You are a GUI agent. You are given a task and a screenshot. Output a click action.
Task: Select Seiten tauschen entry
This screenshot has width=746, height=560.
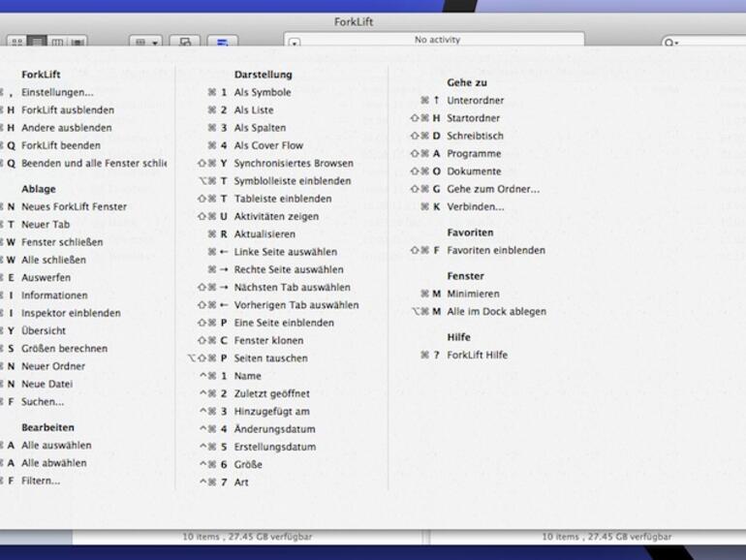[270, 358]
